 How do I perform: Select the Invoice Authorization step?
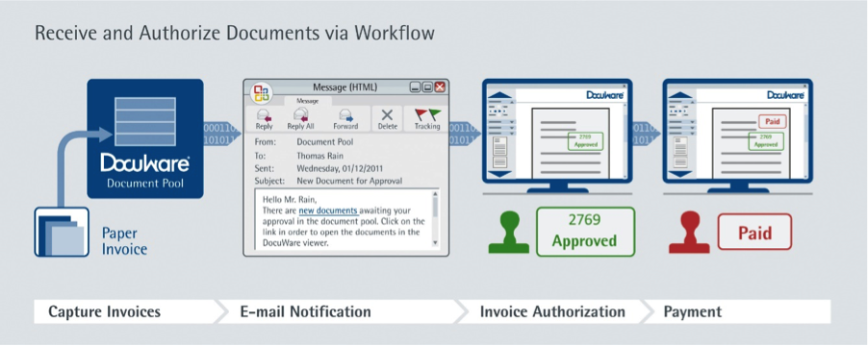pos(553,311)
